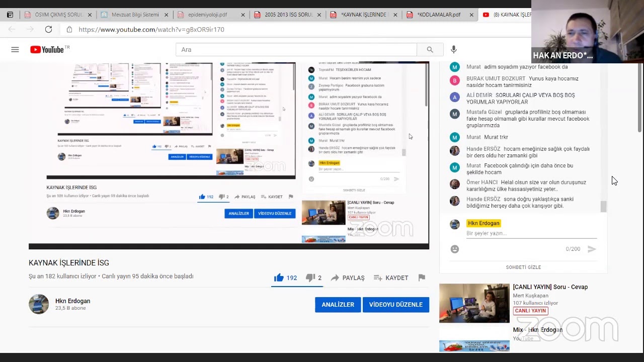The width and height of the screenshot is (644, 362).
Task: Save the video with KAYDET
Action: point(391,278)
